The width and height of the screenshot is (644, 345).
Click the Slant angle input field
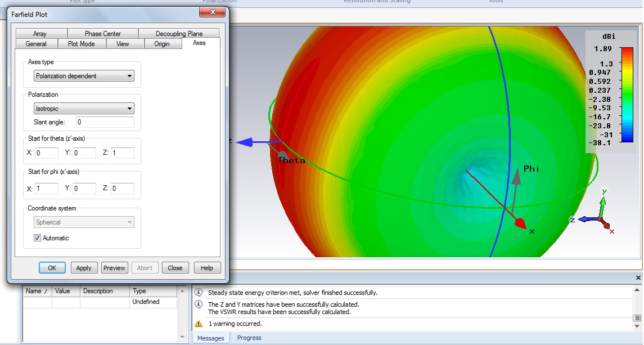pyautogui.click(x=105, y=122)
